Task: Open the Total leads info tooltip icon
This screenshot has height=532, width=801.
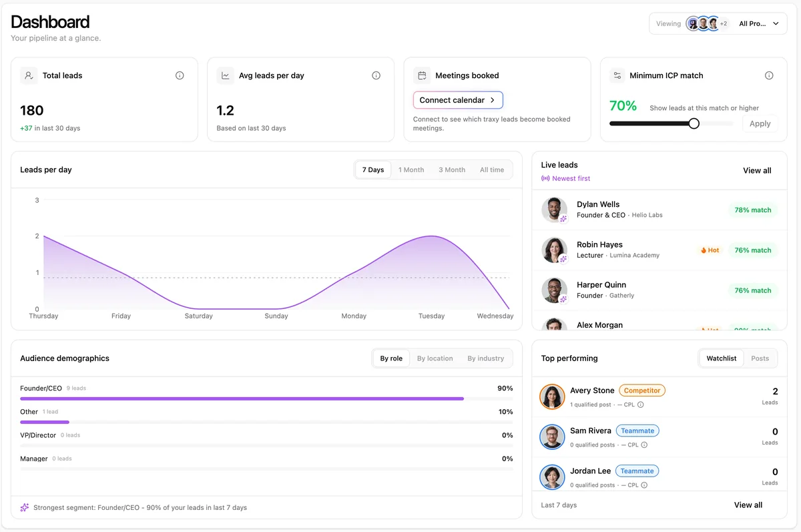Action: tap(180, 75)
